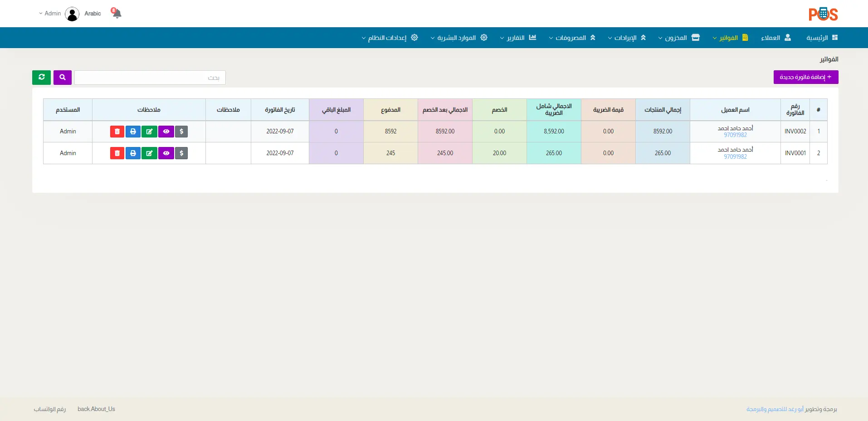Go to the الرئيسية home menu item

pos(821,38)
